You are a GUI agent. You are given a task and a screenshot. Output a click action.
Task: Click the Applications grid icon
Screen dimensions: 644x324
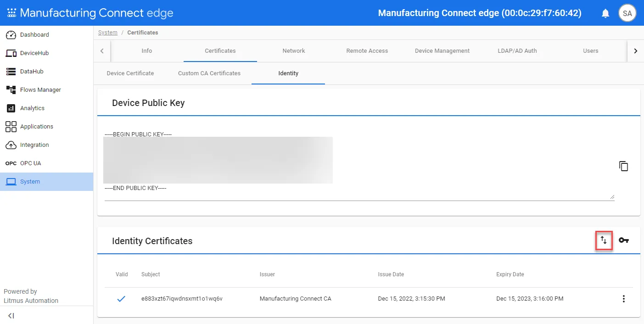tap(11, 127)
